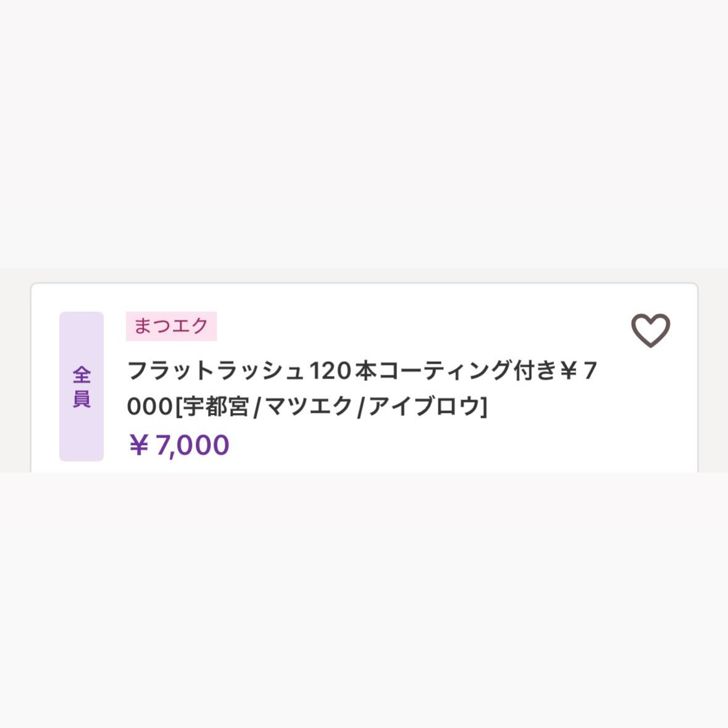Click the ¥ symbol of the purple price
The width and height of the screenshot is (728, 728).
coord(139,445)
